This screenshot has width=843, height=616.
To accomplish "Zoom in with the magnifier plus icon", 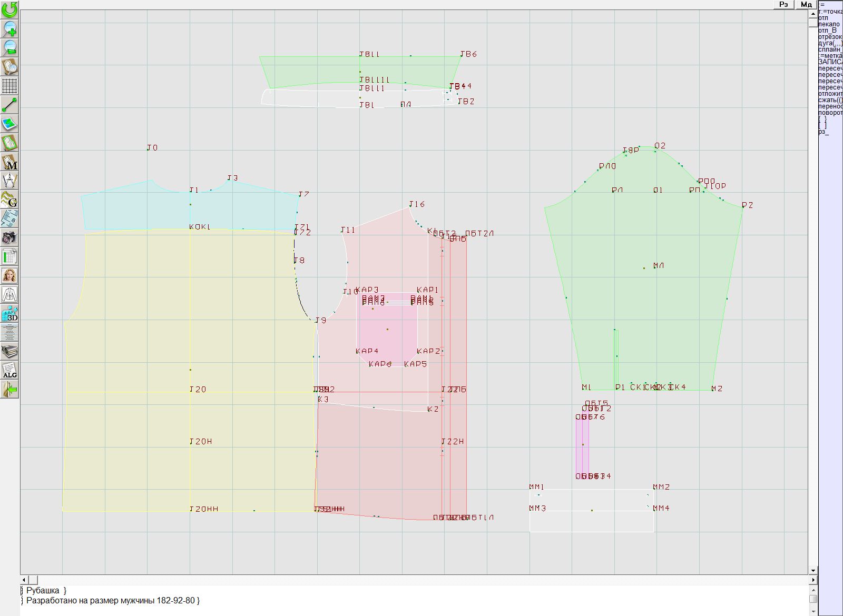I will 9,28.
